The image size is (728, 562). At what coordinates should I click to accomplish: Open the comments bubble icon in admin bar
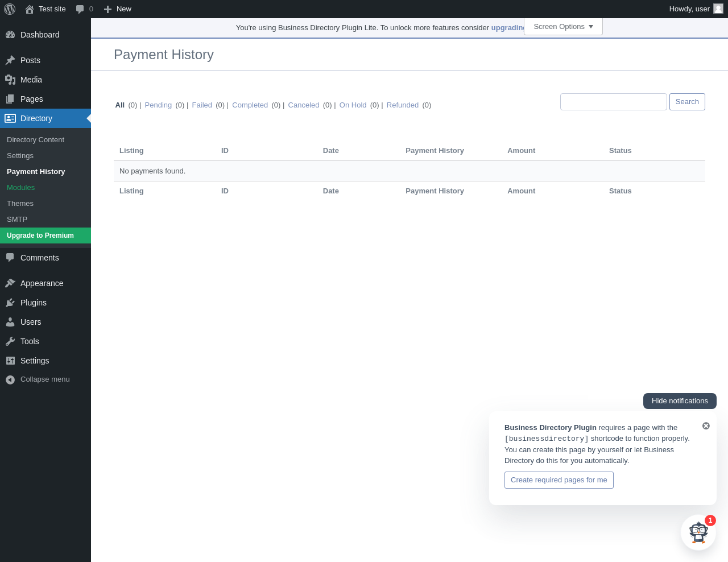coord(80,9)
